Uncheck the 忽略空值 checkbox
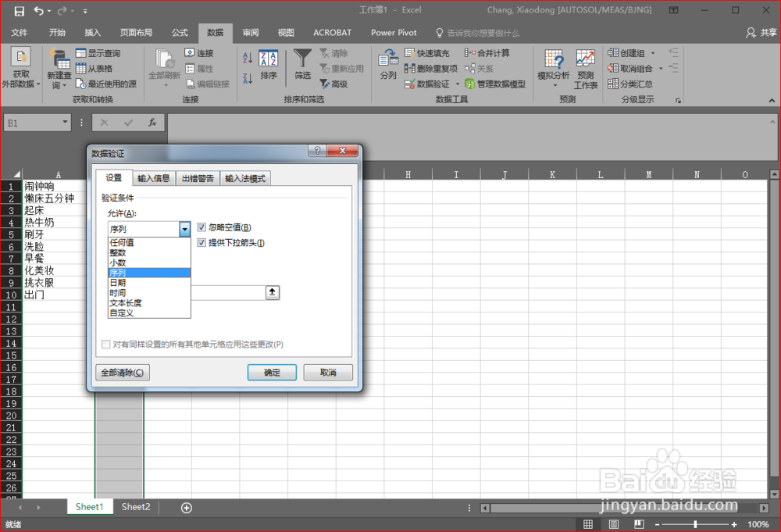Image resolution: width=781 pixels, height=532 pixels. point(201,227)
